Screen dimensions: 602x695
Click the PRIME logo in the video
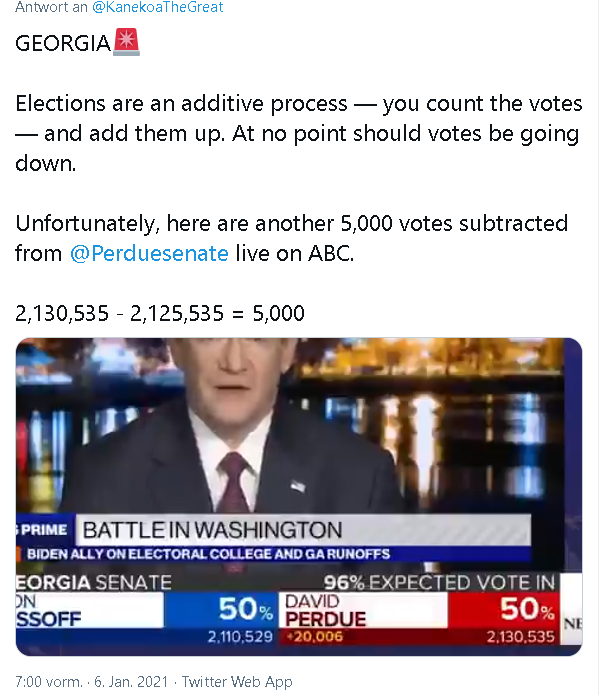tap(42, 529)
